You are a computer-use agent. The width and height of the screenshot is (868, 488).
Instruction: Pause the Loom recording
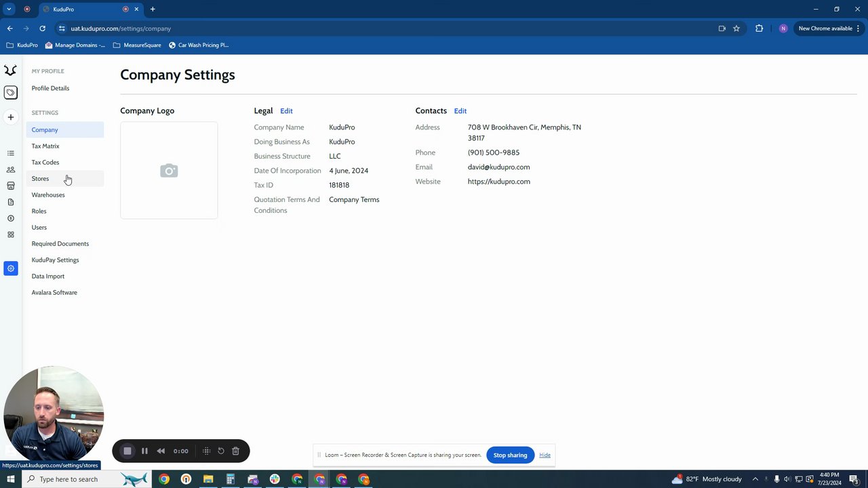(144, 451)
